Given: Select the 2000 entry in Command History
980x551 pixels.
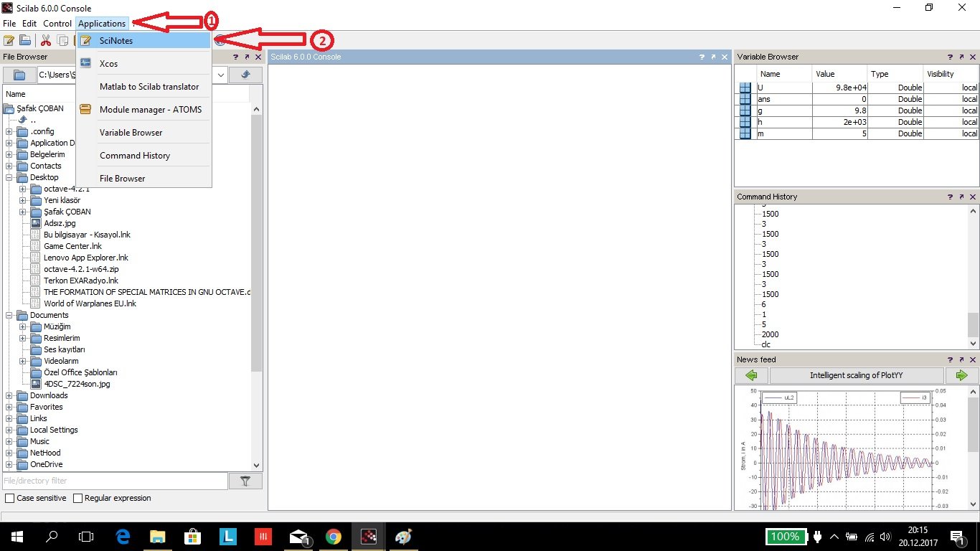Looking at the screenshot, I should pos(770,334).
